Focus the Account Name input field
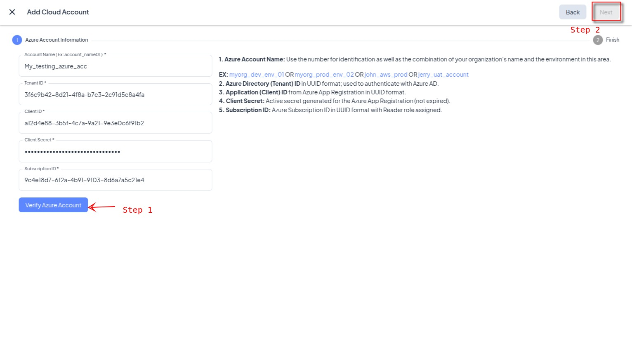632x364 pixels. (x=115, y=66)
